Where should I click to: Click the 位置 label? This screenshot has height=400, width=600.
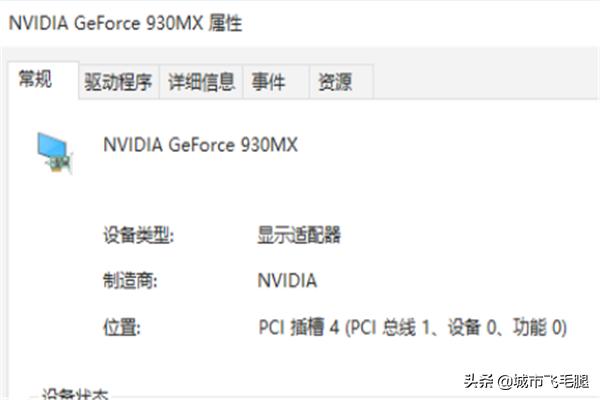122,326
